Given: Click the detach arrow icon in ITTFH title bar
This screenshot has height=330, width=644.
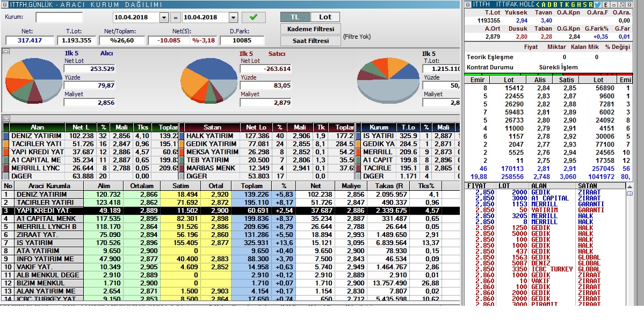Looking at the screenshot, I should pyautogui.click(x=622, y=4).
